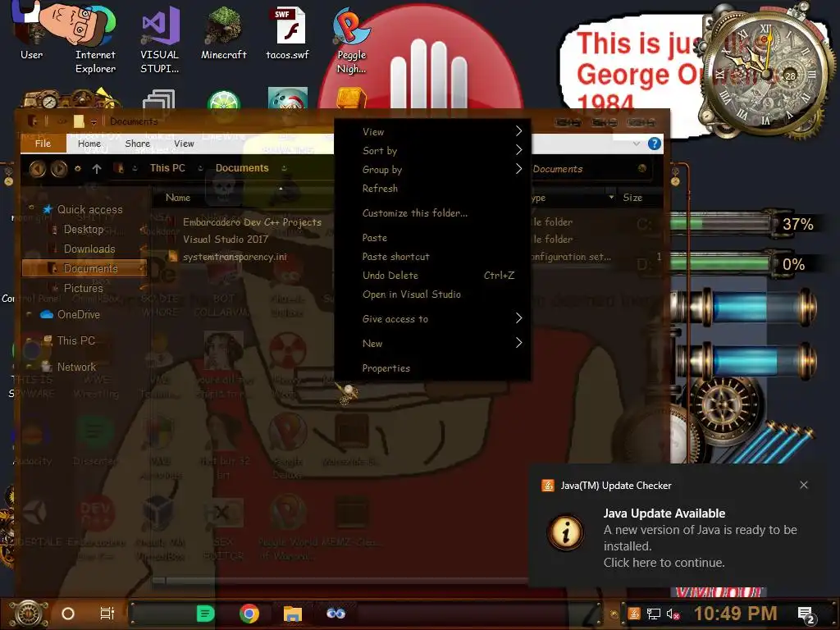The image size is (840, 630).
Task: Expand the Network tree node
Action: [x=29, y=367]
